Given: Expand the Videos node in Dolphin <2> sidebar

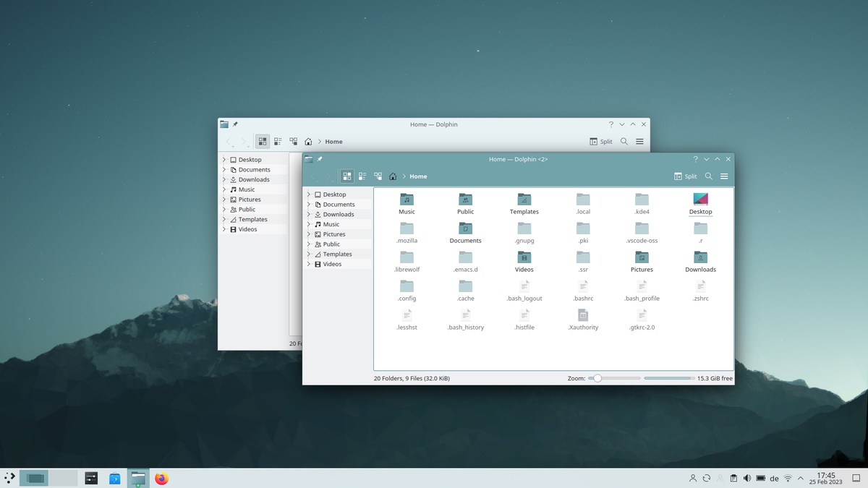Looking at the screenshot, I should click(x=309, y=264).
